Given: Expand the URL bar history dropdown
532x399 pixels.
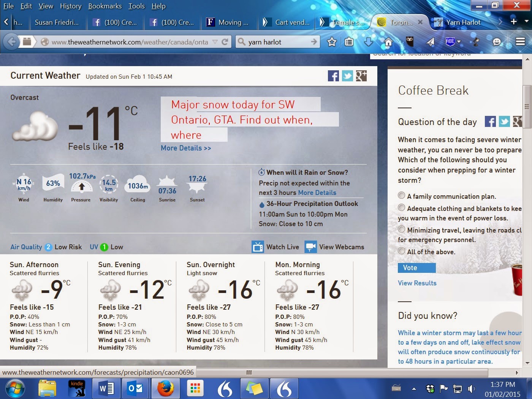Looking at the screenshot, I should click(215, 42).
